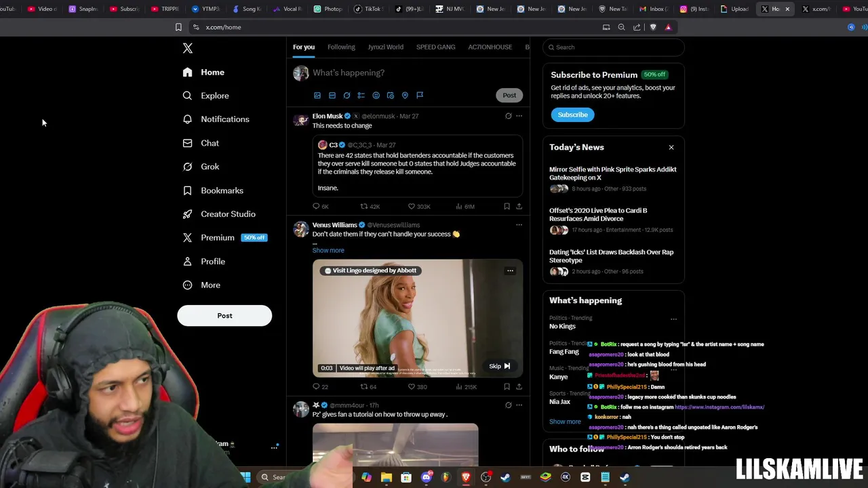Schedule the post using the calendar icon
Screen dimensions: 868x488
coord(391,96)
